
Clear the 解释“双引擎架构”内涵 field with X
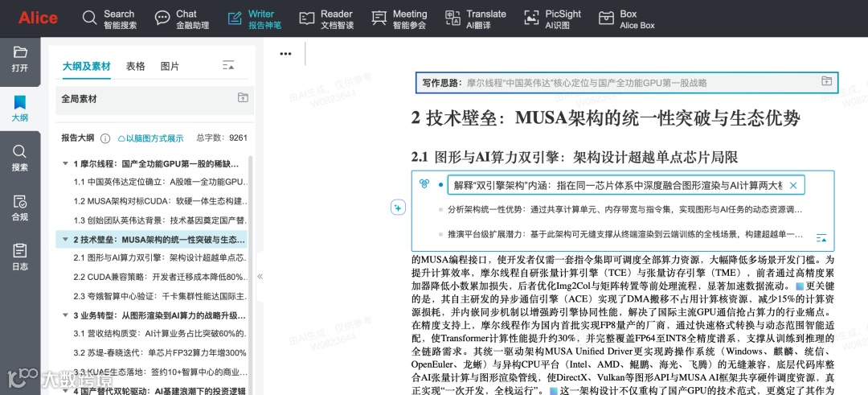click(792, 186)
